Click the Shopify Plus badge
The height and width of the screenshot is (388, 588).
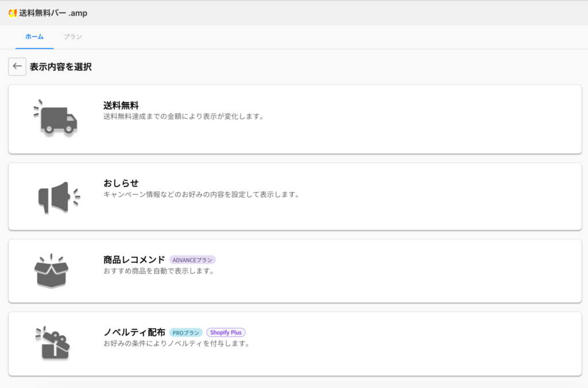[x=226, y=332]
